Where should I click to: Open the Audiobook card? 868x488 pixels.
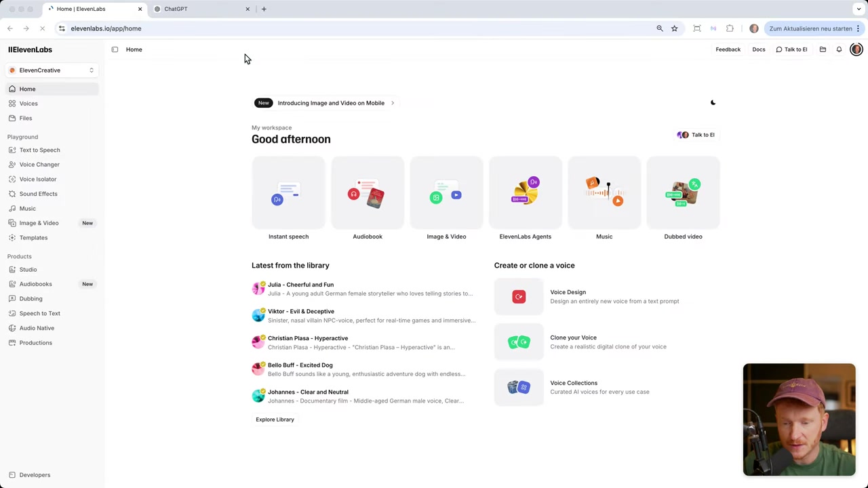(368, 199)
